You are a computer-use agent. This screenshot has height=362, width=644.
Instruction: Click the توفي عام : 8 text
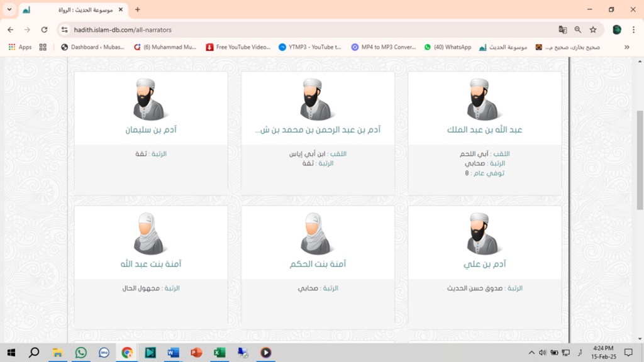click(x=485, y=173)
